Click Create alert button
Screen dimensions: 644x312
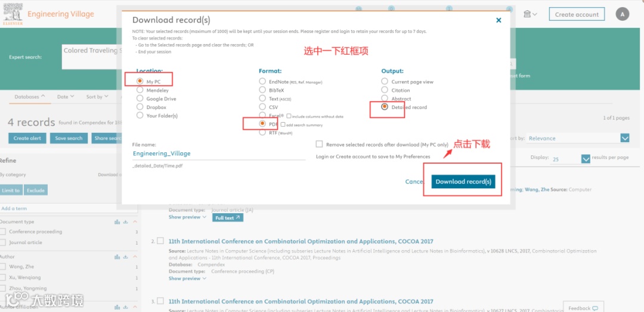tap(27, 138)
